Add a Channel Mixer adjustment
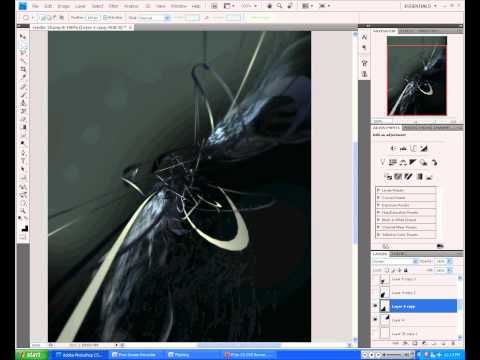 434,162
